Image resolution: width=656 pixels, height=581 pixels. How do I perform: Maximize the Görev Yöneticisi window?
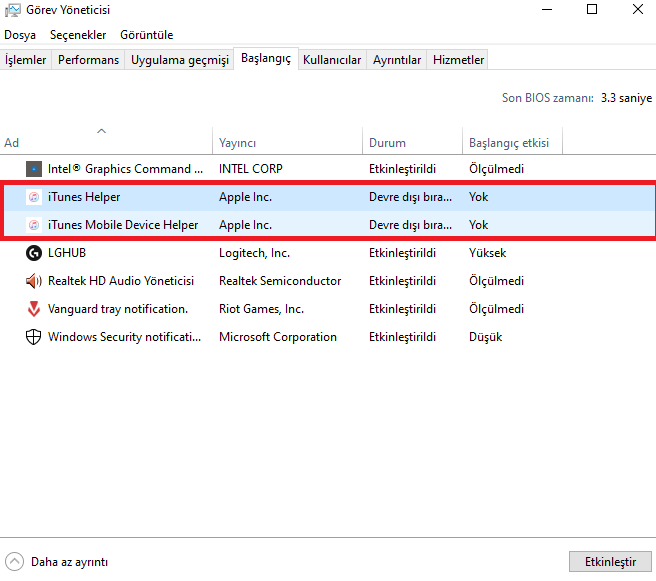tap(592, 10)
